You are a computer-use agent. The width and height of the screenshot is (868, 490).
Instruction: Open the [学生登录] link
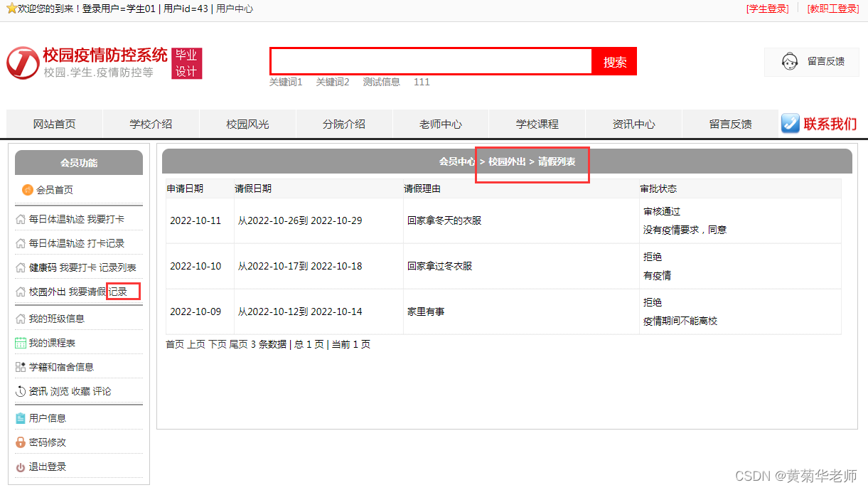[767, 9]
